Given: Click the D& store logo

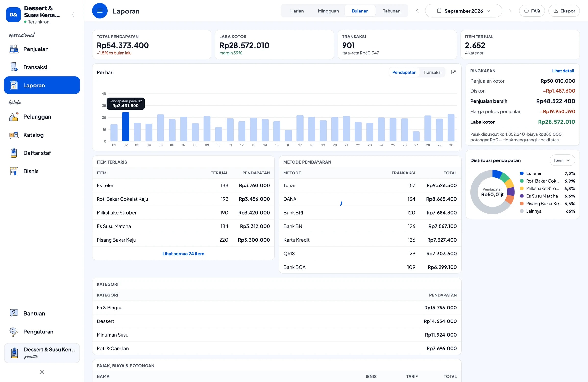Looking at the screenshot, I should click(x=13, y=14).
